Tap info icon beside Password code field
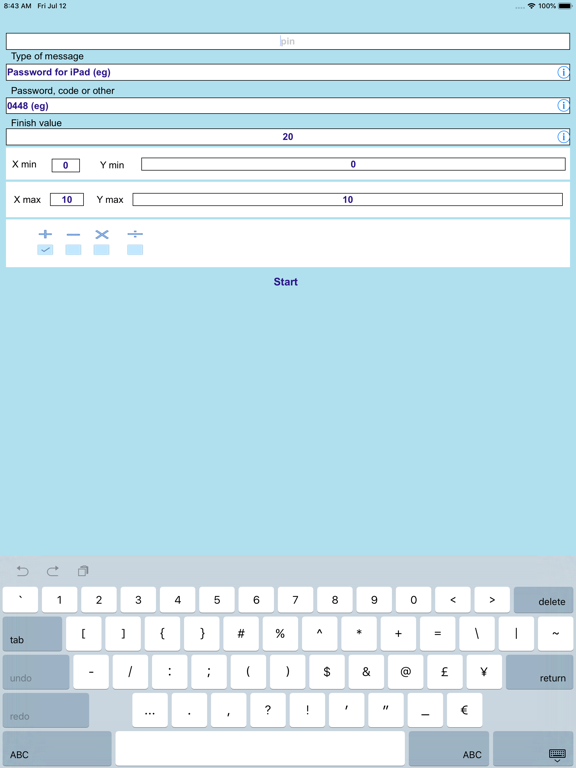 coord(563,105)
